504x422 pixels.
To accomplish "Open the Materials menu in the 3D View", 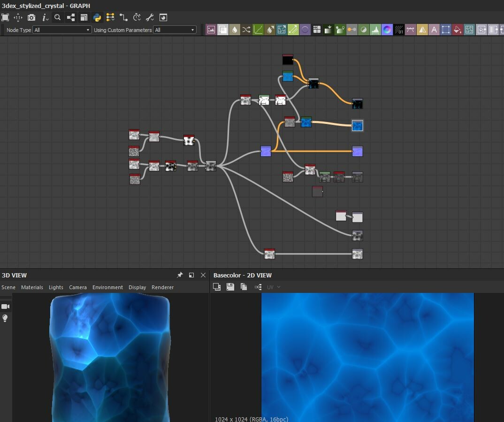I will coord(32,287).
